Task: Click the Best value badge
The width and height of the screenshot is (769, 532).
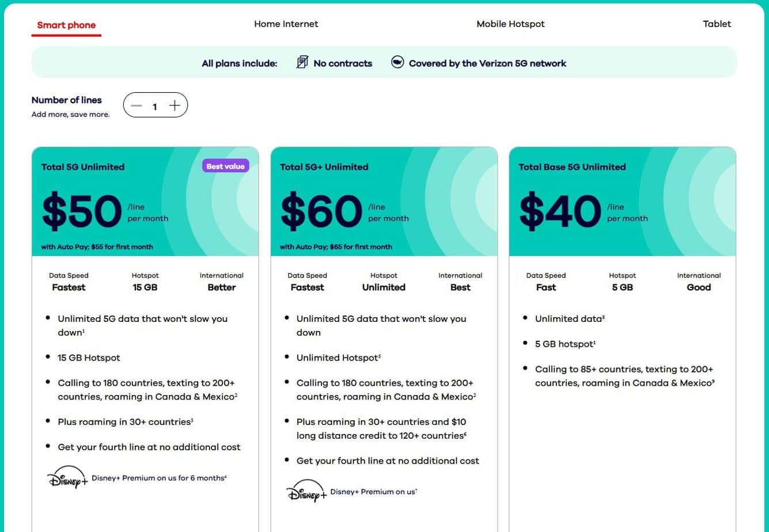Action: [225, 166]
